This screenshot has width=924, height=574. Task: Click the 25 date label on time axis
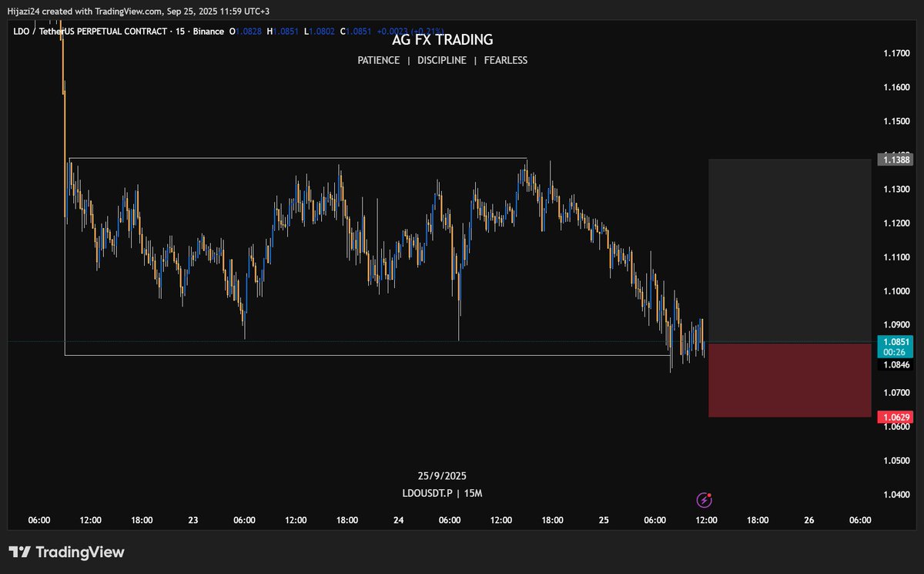pos(604,521)
